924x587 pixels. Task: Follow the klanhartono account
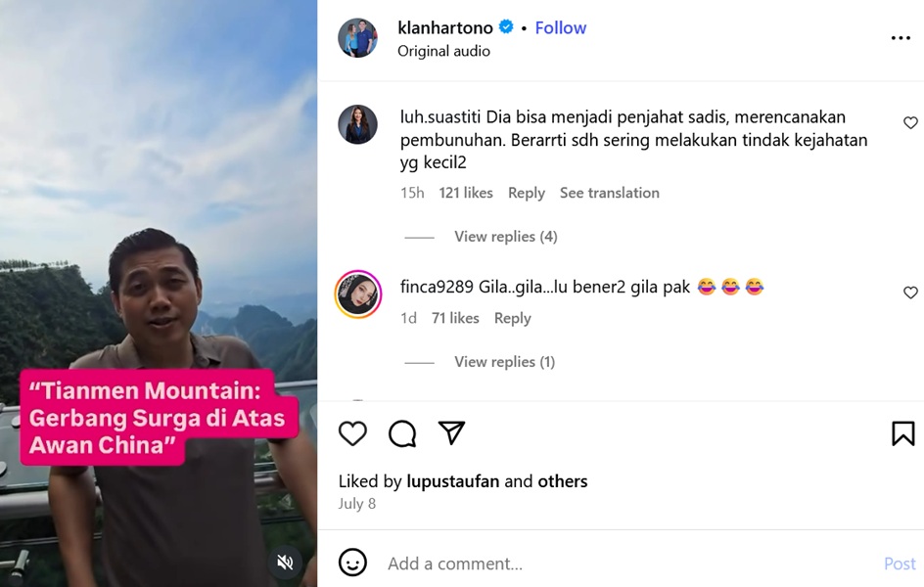[x=560, y=27]
